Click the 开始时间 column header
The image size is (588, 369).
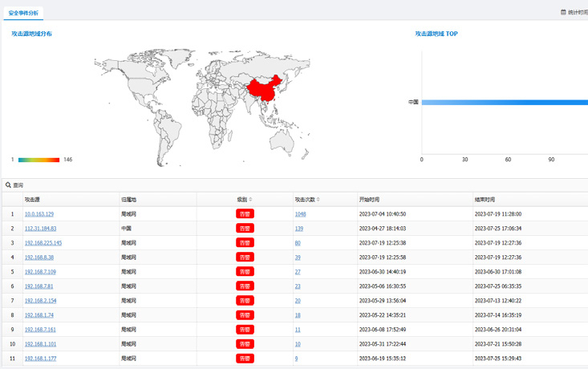click(x=369, y=200)
